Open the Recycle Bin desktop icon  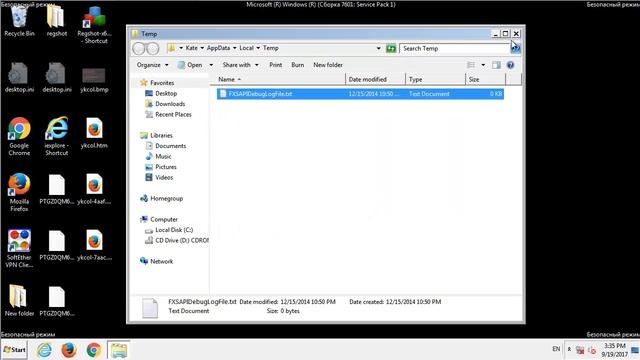pos(19,20)
